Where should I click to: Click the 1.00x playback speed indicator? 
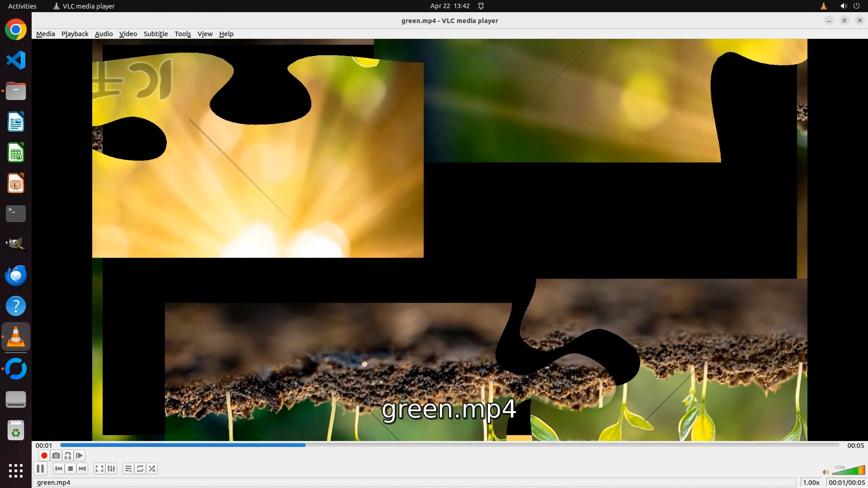(811, 482)
